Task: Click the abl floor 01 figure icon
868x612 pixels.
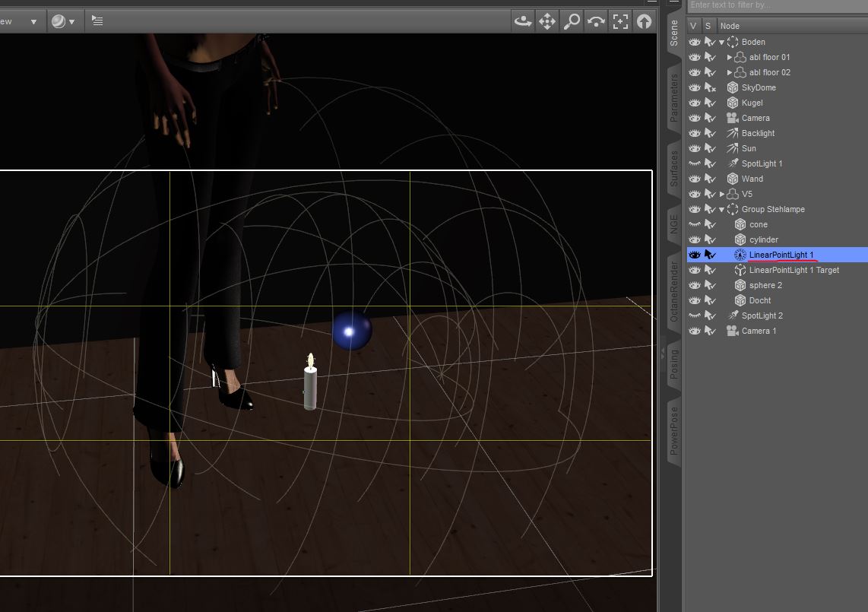Action: 740,57
